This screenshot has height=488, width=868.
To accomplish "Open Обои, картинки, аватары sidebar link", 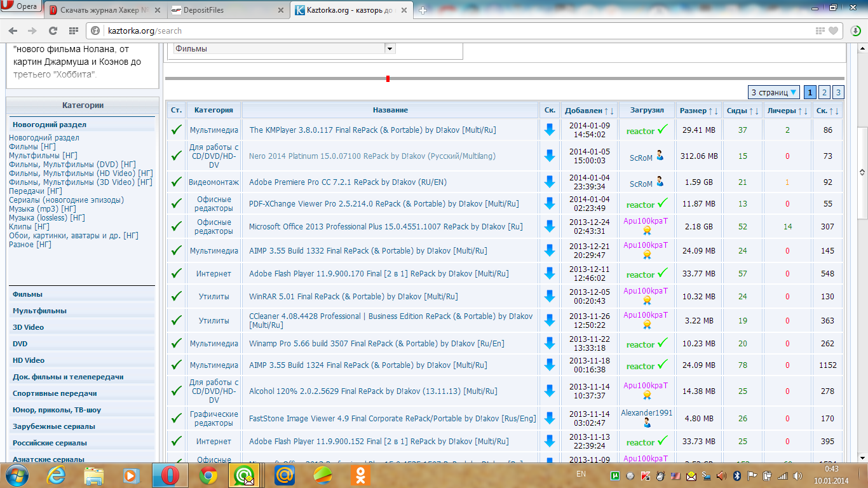I will [x=73, y=235].
